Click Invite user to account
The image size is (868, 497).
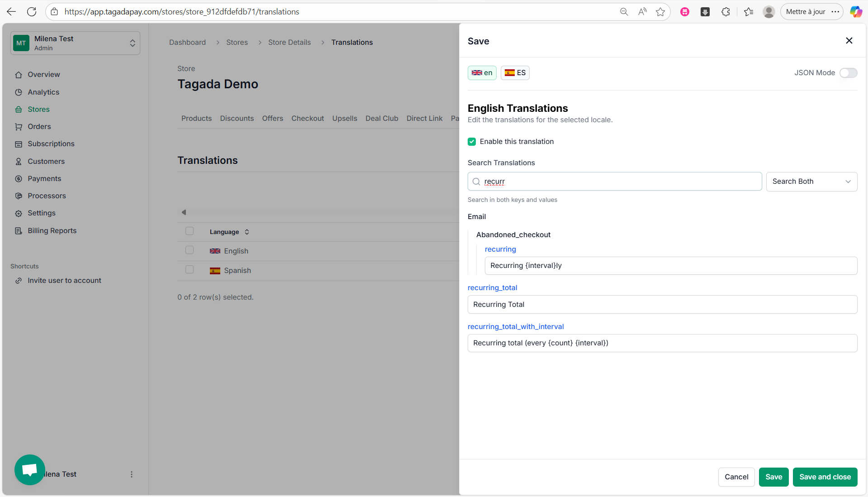(x=64, y=281)
